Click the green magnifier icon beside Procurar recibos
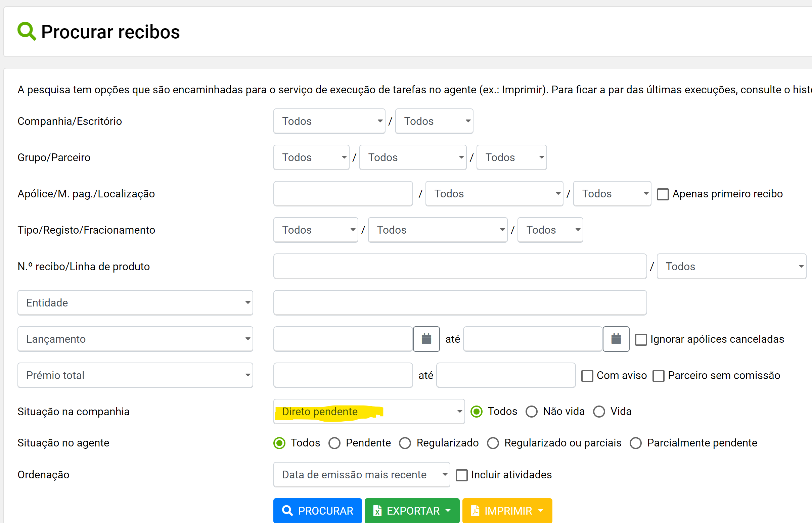The image size is (812, 523). [x=27, y=31]
